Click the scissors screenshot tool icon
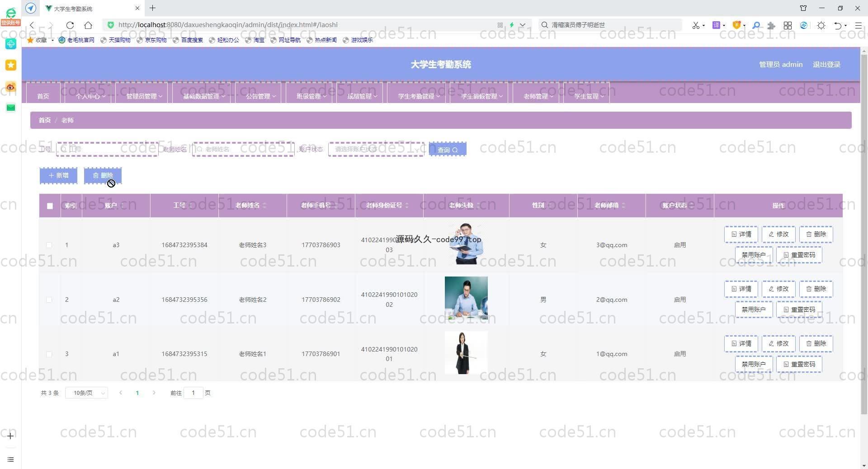868x469 pixels. 696,25
